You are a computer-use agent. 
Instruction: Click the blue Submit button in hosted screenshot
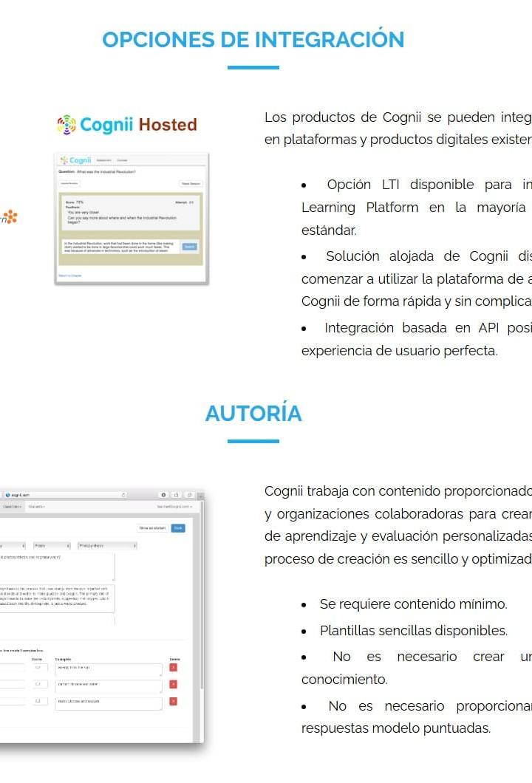pyautogui.click(x=190, y=247)
